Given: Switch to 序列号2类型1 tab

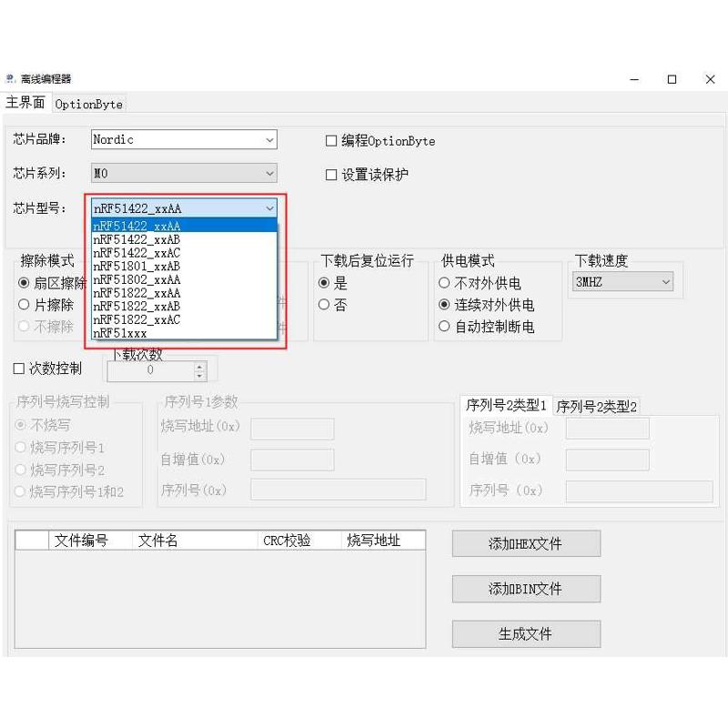Looking at the screenshot, I should click(x=506, y=405).
